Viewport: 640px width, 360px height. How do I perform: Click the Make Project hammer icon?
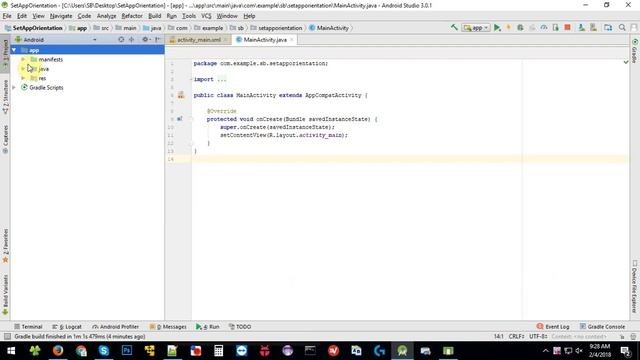coord(454,27)
